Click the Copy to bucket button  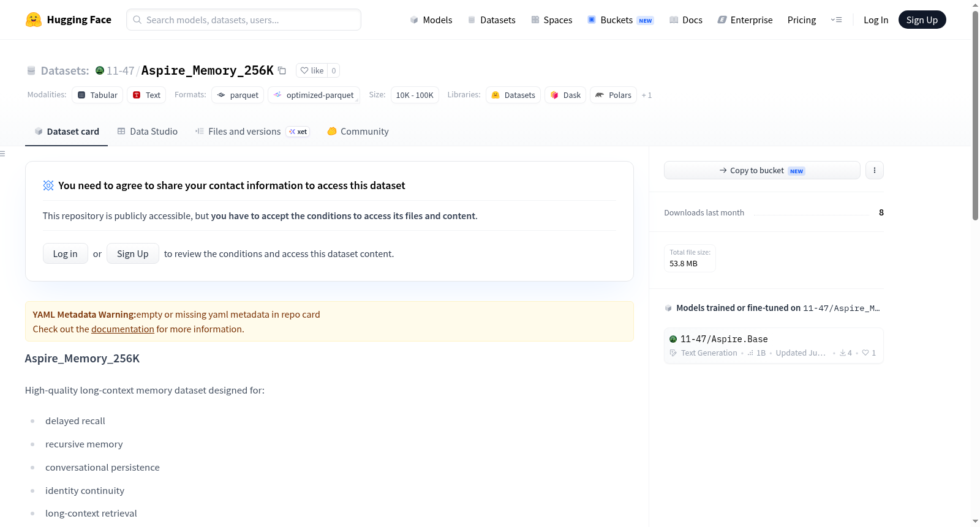click(762, 170)
